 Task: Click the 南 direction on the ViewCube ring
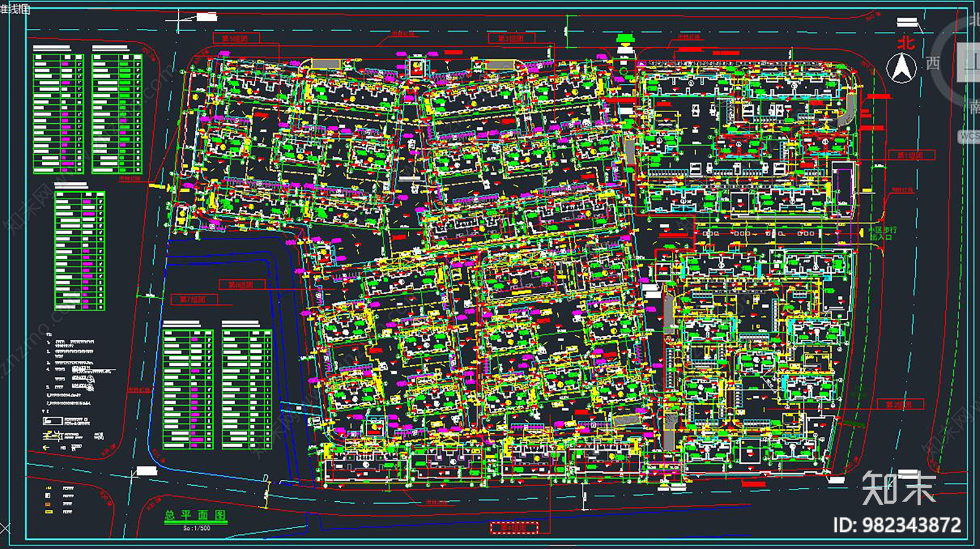coord(974,108)
